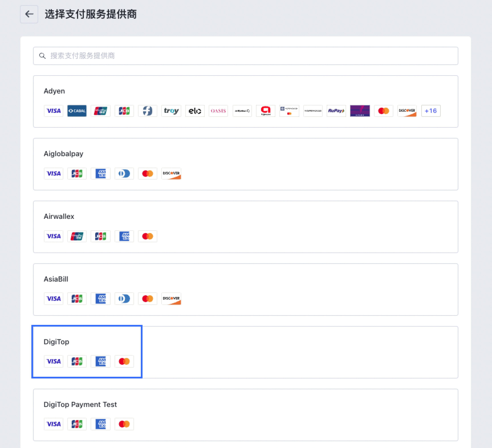Choose Airwallex as payment provider
The image size is (492, 448).
[59, 216]
